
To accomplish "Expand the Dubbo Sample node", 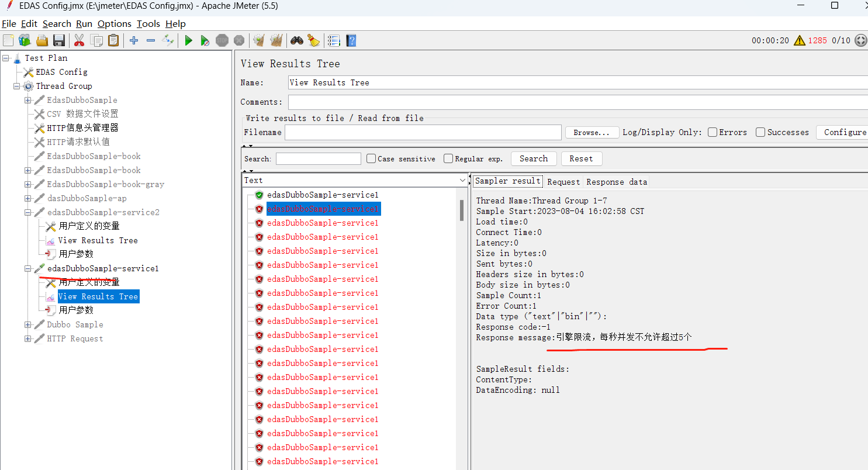I will [x=28, y=324].
